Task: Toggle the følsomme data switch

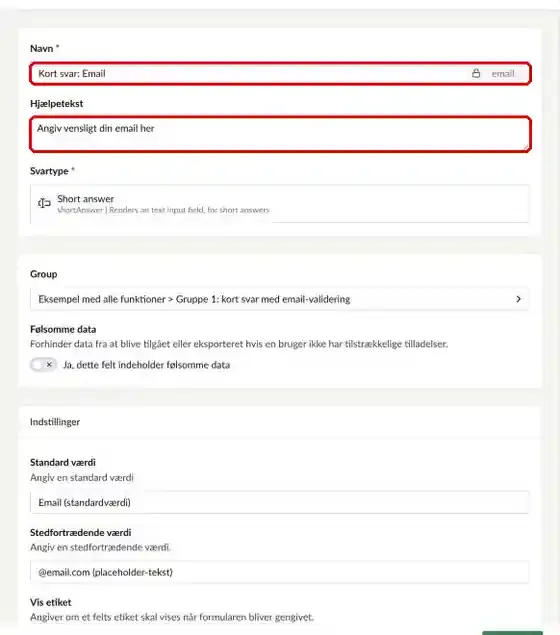Action: coord(43,364)
